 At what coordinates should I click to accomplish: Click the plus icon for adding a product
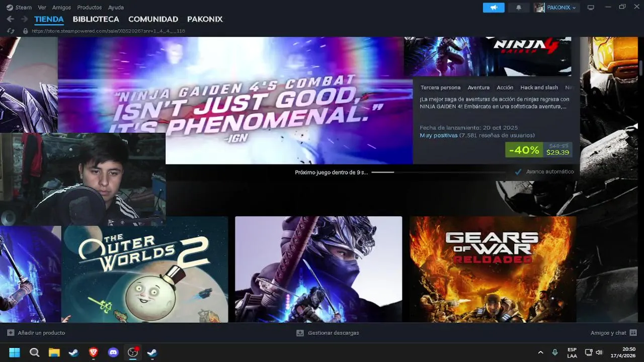(x=11, y=333)
